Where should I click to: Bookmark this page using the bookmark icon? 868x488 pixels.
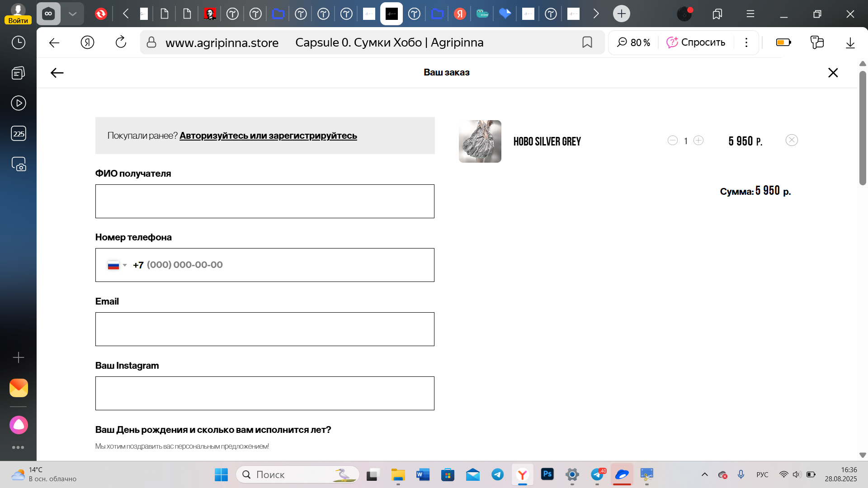coord(587,42)
